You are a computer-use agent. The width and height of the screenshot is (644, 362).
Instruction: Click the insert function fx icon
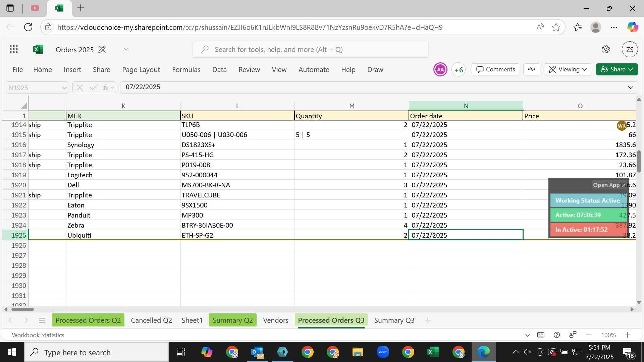[x=105, y=87]
